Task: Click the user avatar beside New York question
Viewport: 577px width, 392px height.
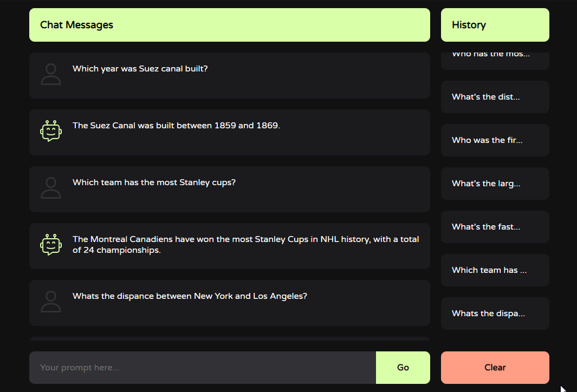Action: (51, 302)
